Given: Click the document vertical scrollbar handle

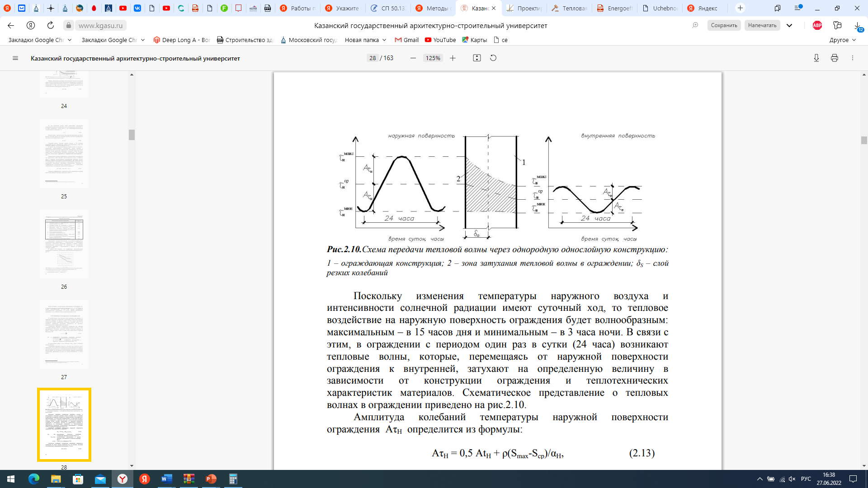Looking at the screenshot, I should point(864,141).
